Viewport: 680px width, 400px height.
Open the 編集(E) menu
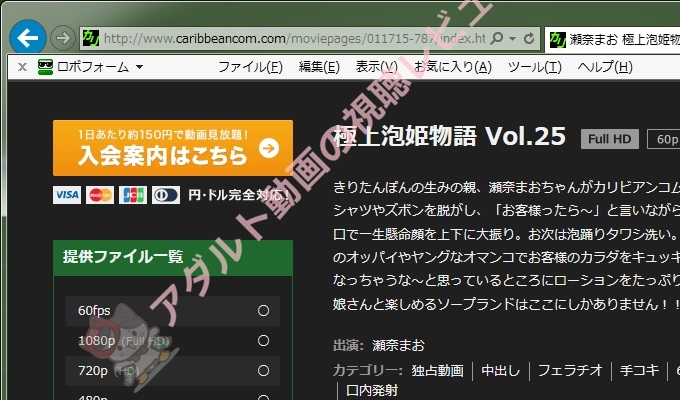pyautogui.click(x=319, y=67)
